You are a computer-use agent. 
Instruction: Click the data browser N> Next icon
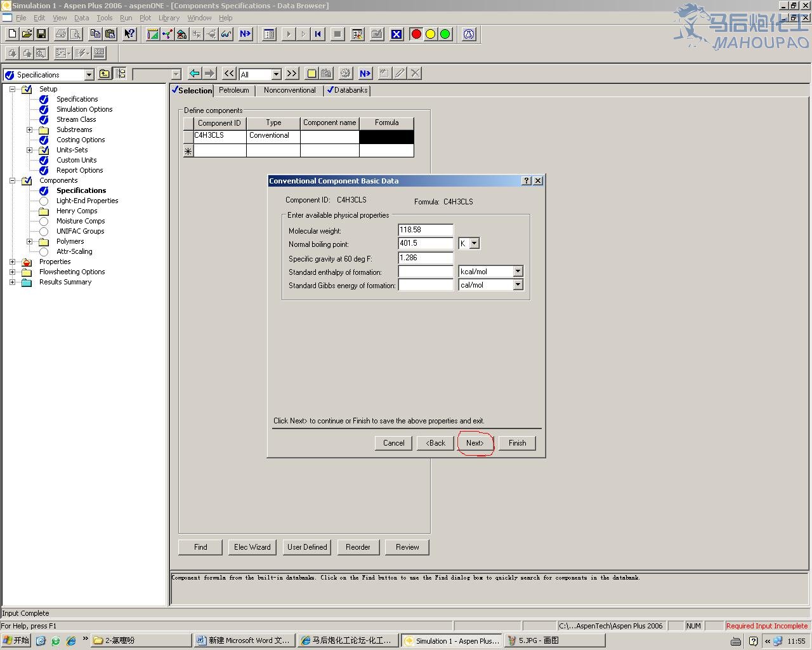coord(365,74)
